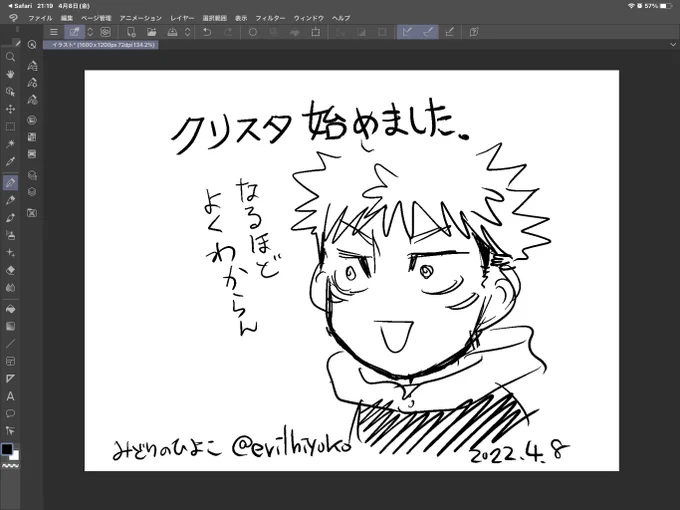Select the Gradient tool
The height and width of the screenshot is (510, 680).
click(10, 326)
